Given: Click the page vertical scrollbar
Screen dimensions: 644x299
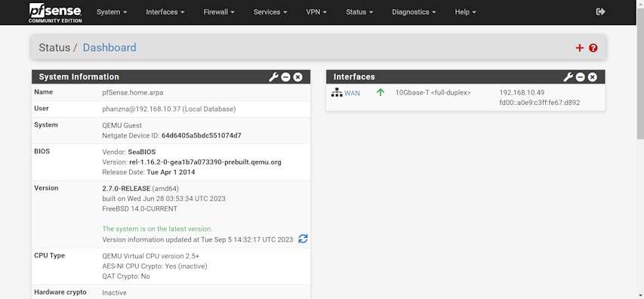Looking at the screenshot, I should coord(640,74).
